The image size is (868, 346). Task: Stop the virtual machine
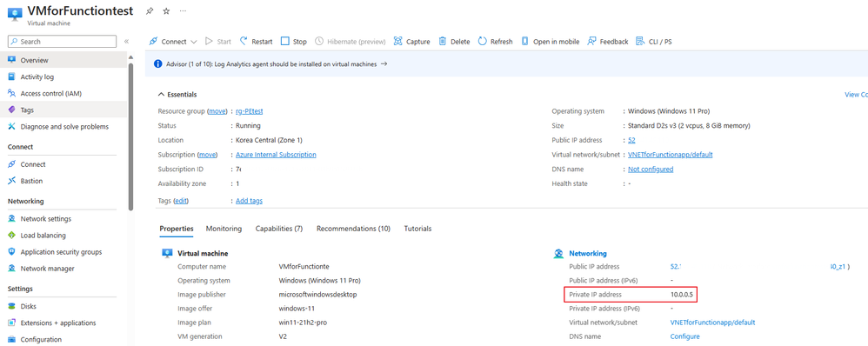(x=293, y=42)
